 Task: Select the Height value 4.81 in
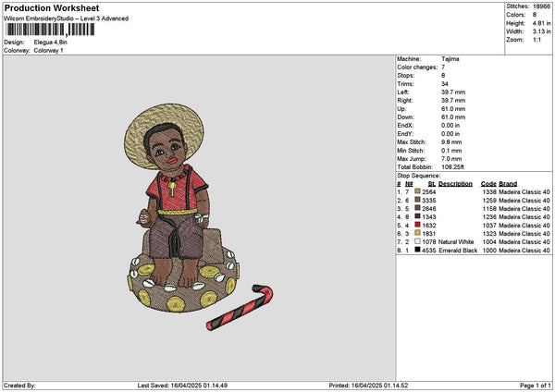point(541,23)
